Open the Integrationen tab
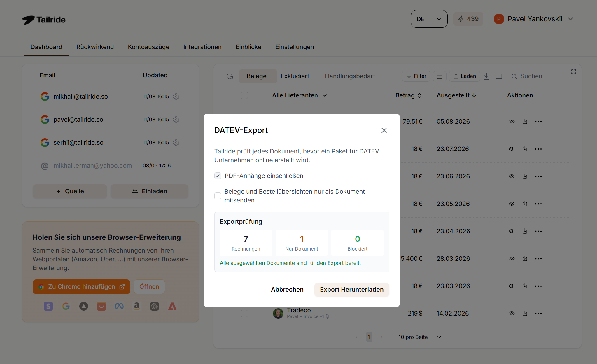This screenshot has height=364, width=597. [202, 47]
